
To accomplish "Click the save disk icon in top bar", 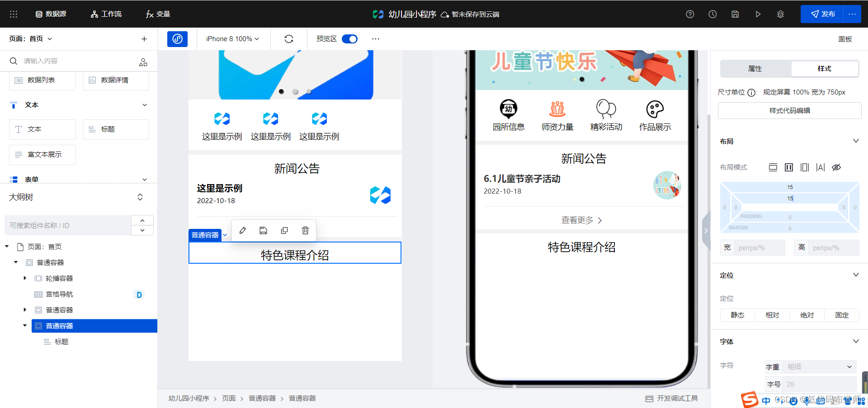I will point(735,14).
